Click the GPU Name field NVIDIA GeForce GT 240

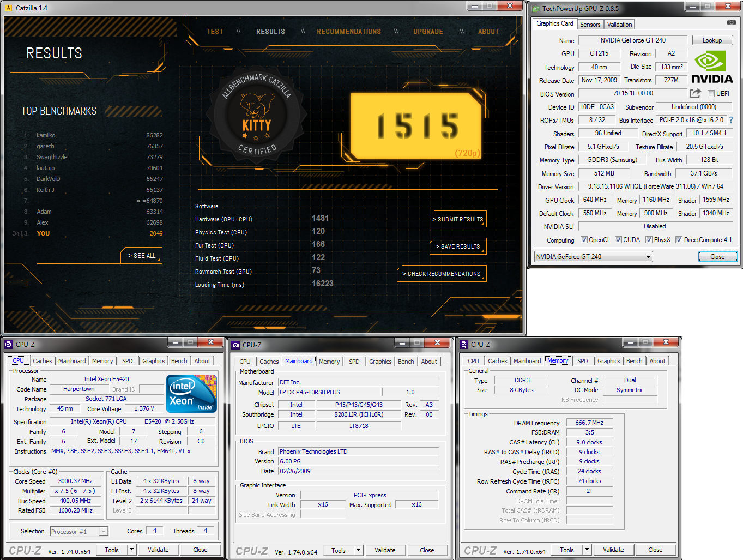(x=633, y=40)
